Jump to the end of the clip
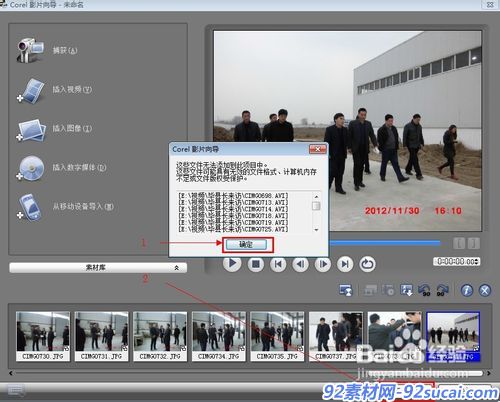This screenshot has width=500, height=402. click(345, 264)
